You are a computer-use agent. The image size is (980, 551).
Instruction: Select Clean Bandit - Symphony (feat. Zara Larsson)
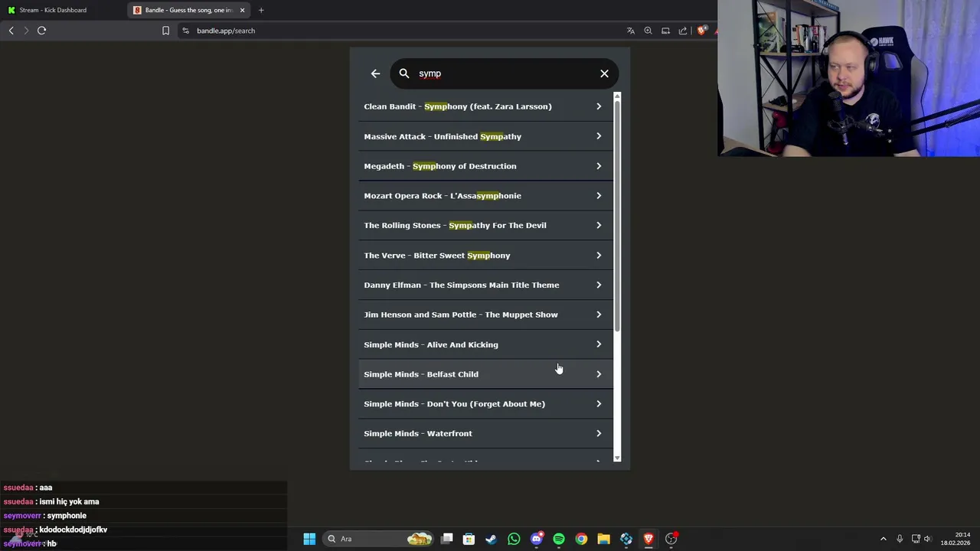[x=485, y=106]
